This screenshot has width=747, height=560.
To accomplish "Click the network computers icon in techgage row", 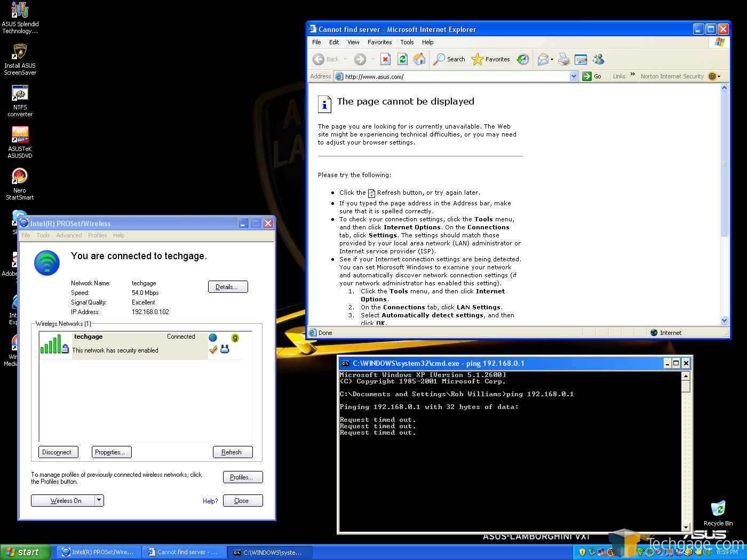I will (x=225, y=349).
